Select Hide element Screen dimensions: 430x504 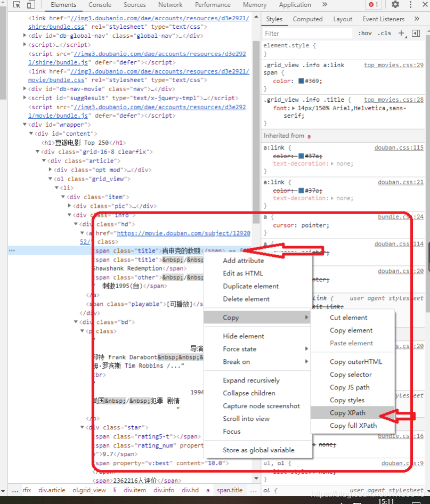(x=244, y=336)
